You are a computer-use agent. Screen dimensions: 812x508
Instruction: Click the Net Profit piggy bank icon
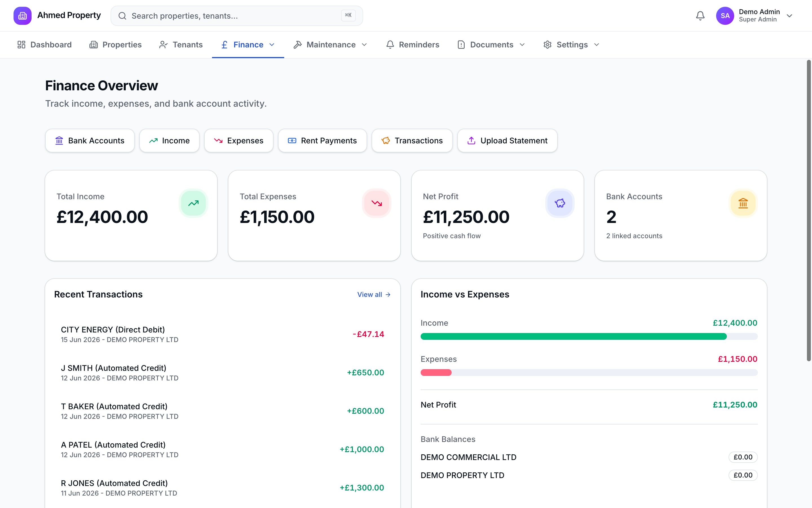point(560,203)
